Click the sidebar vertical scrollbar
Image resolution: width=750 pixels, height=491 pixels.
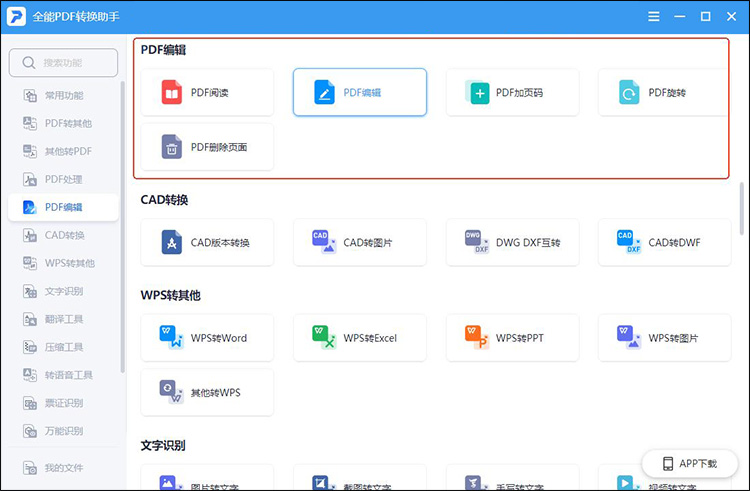coord(122,227)
